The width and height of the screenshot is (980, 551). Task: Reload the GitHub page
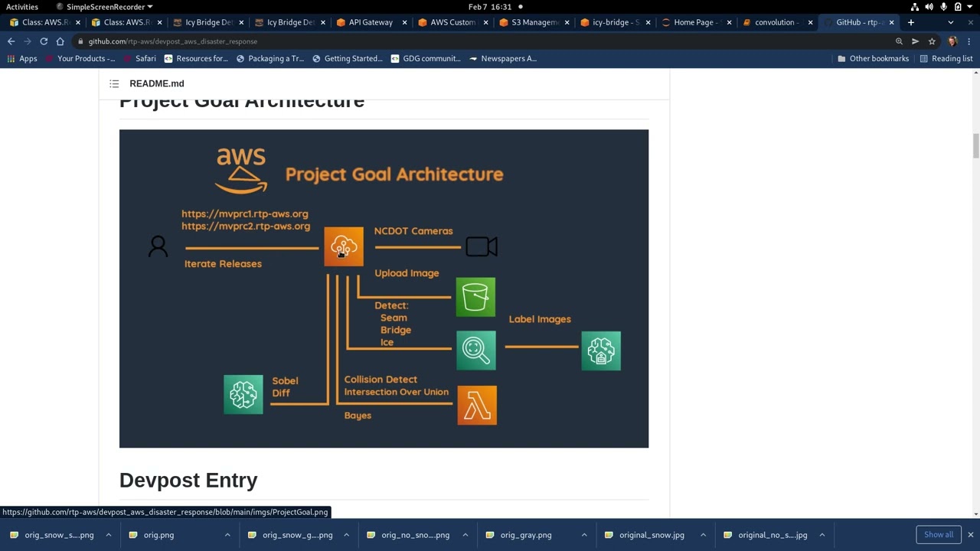tap(44, 41)
